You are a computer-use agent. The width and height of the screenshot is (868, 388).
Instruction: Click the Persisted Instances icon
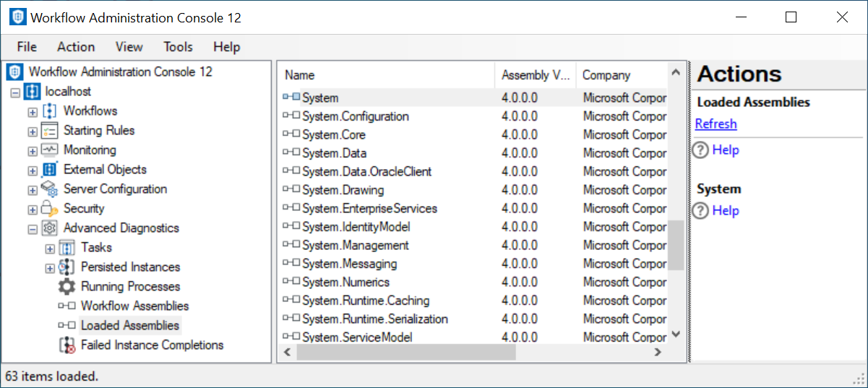point(66,267)
